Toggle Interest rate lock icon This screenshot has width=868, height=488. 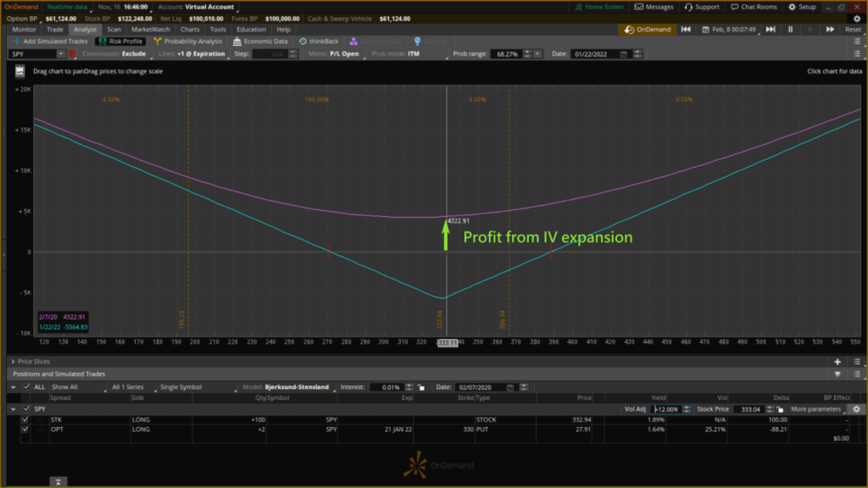pyautogui.click(x=421, y=386)
